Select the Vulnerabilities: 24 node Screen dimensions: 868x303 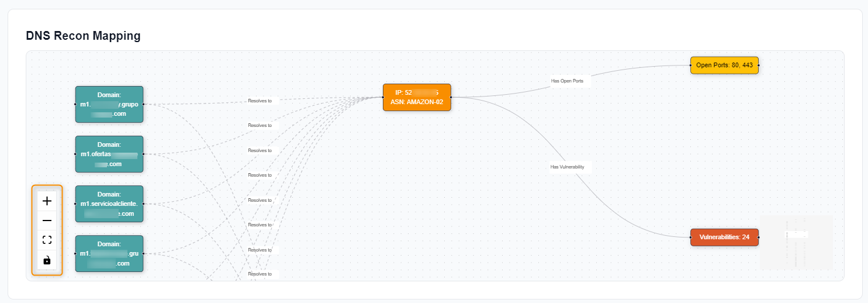(724, 237)
